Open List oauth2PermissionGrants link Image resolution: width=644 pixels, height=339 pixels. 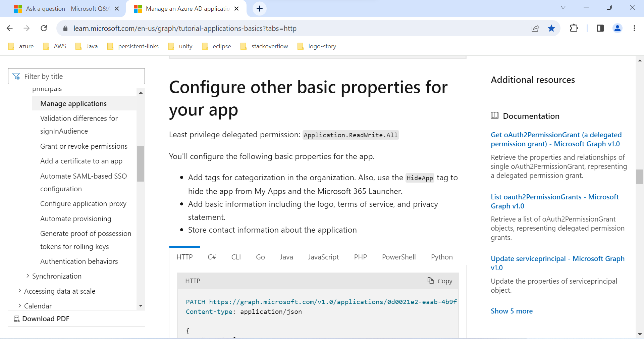pos(555,201)
